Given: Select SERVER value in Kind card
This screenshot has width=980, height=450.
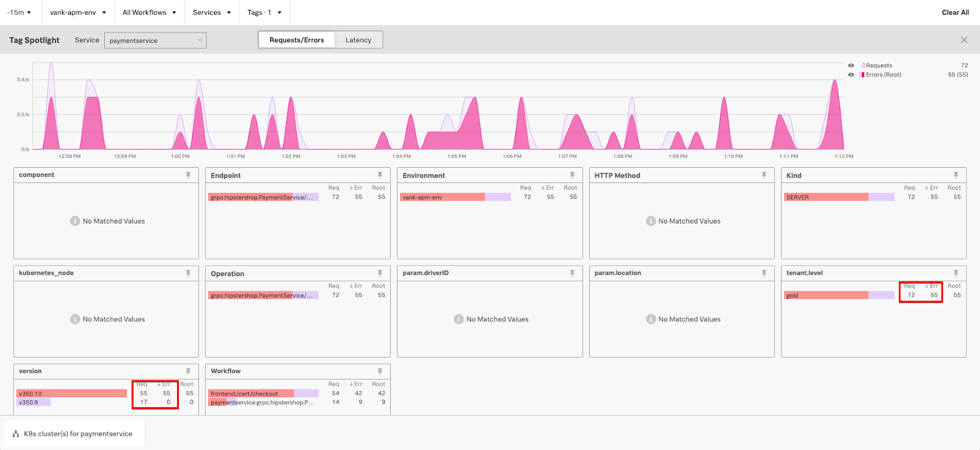Looking at the screenshot, I should pos(839,197).
